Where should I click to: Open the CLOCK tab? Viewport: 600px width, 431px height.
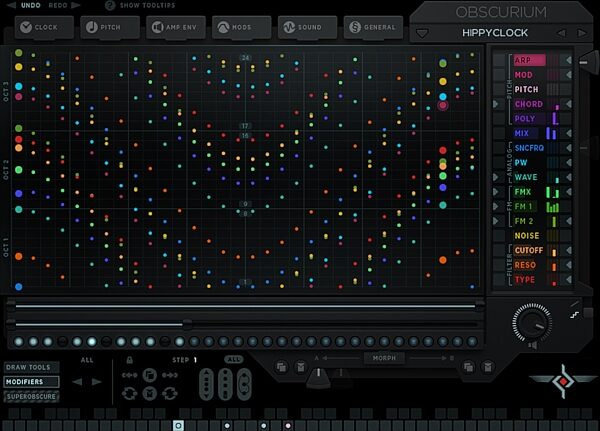(x=44, y=27)
